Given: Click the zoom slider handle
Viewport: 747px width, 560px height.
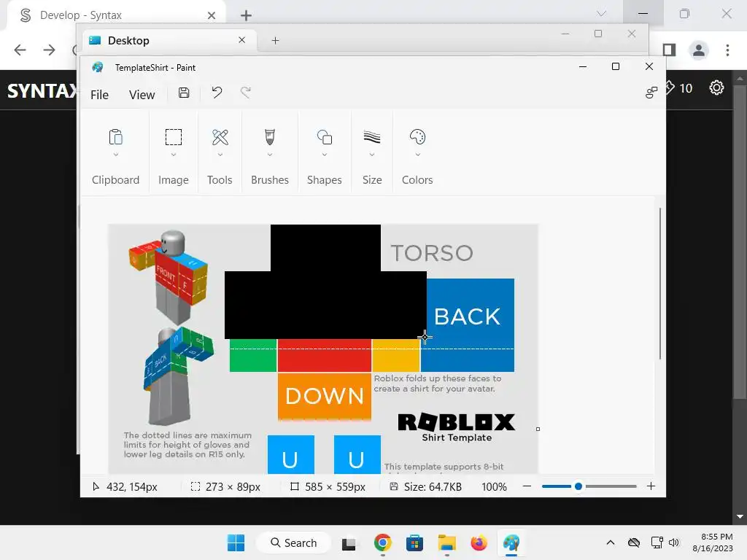Looking at the screenshot, I should 578,486.
